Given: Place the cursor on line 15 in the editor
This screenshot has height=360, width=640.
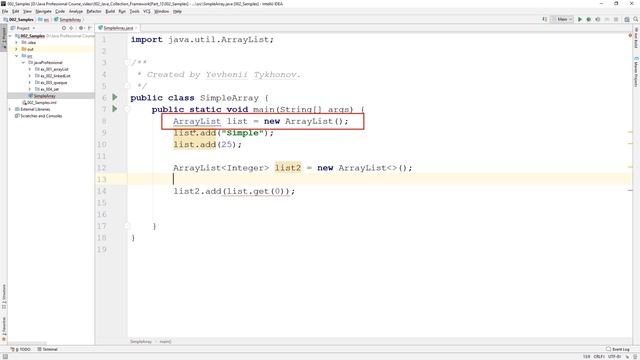Looking at the screenshot, I should pos(380,203).
